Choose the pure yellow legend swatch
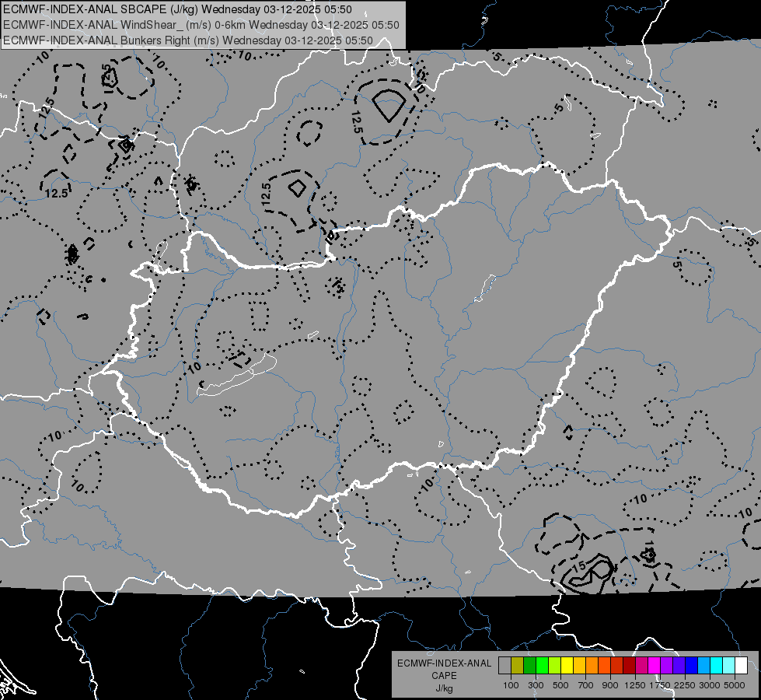 click(x=567, y=666)
